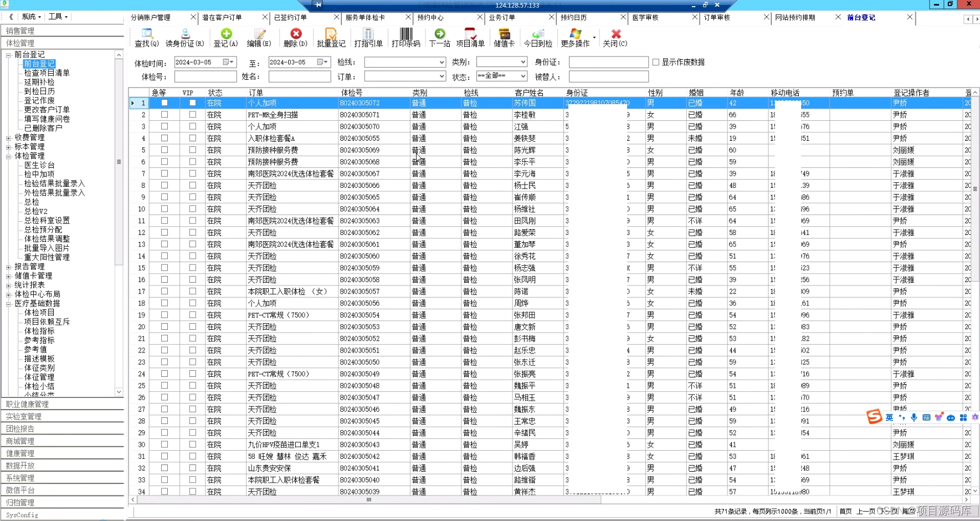980x521 pixels.
Task: Click the horizontal scrollbar of the table
Action: click(369, 499)
